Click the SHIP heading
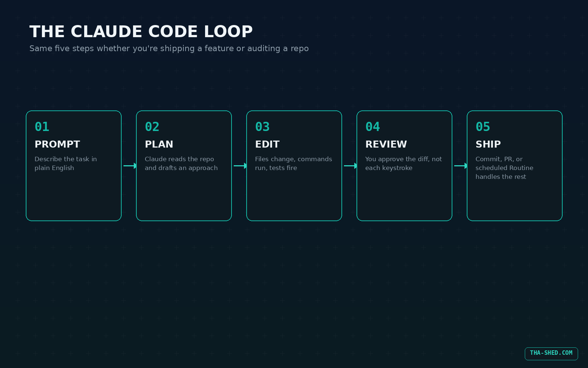This screenshot has height=368, width=588. [x=488, y=144]
